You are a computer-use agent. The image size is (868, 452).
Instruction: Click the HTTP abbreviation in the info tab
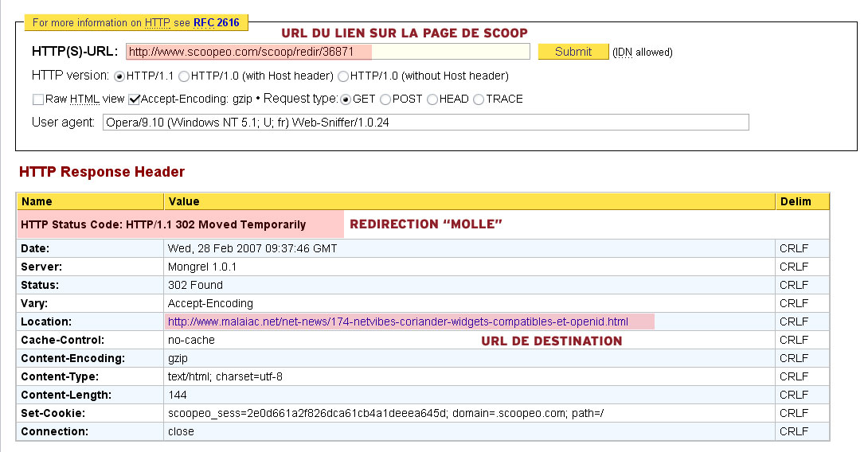[x=157, y=23]
